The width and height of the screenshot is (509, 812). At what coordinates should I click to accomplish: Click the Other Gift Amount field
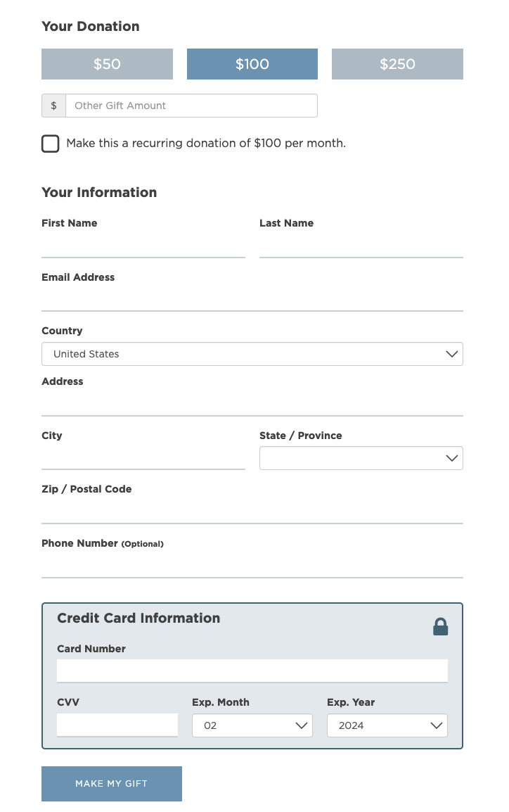coord(191,106)
